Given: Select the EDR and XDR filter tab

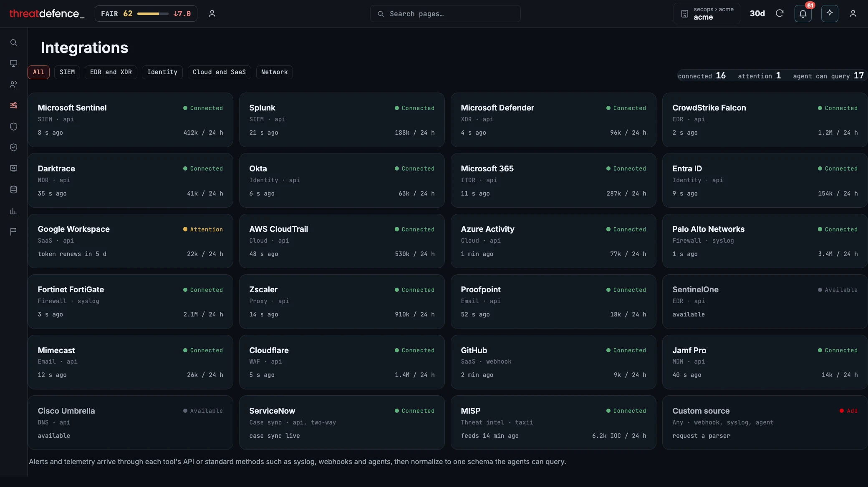Looking at the screenshot, I should [x=111, y=72].
